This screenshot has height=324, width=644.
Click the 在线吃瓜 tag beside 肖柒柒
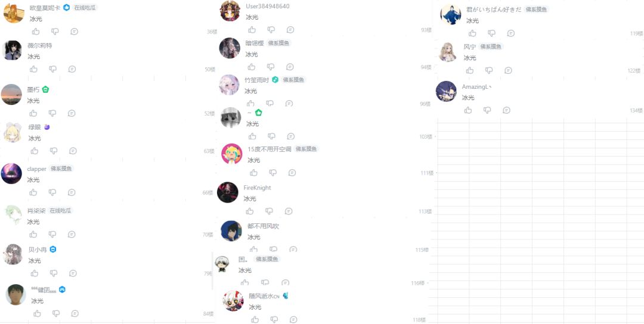[x=60, y=211]
